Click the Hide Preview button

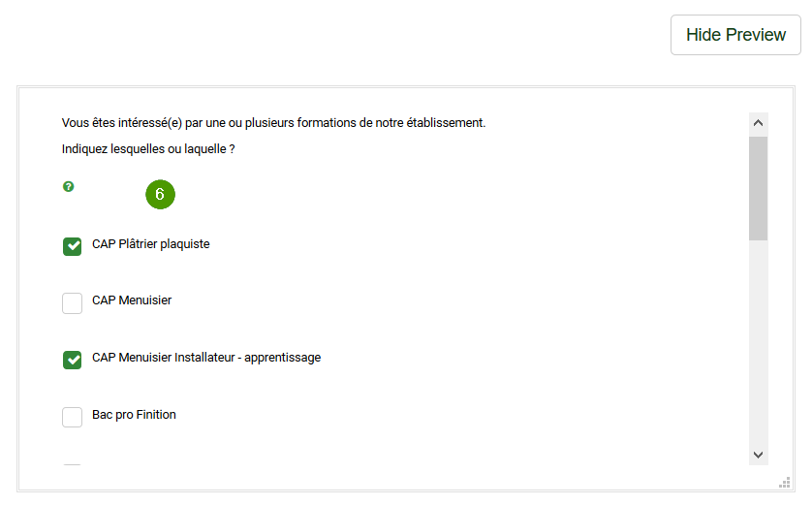[735, 35]
